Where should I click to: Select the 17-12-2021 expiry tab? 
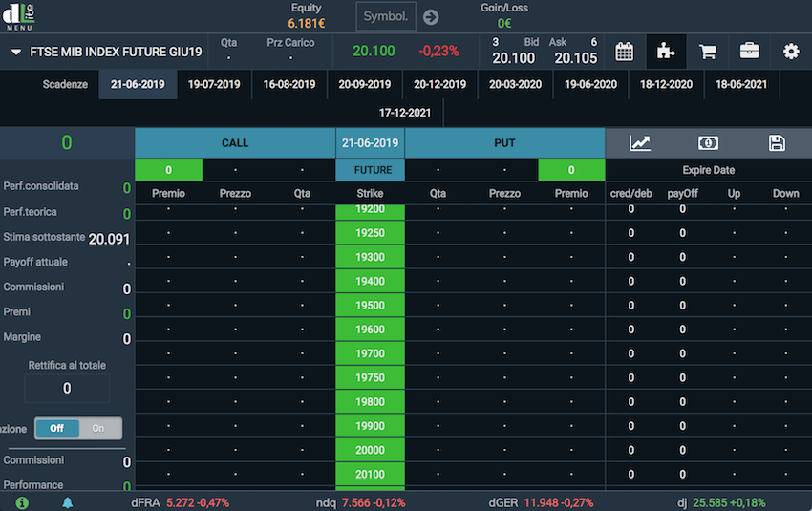click(x=405, y=113)
